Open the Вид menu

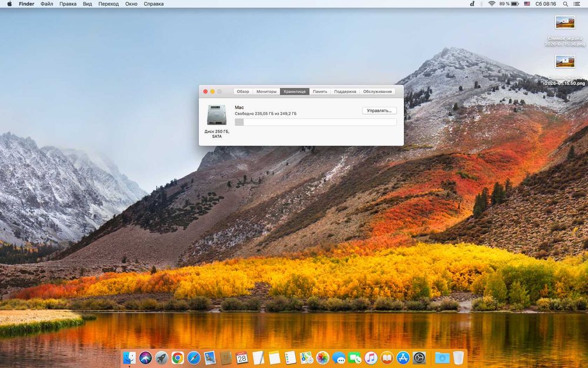88,4
